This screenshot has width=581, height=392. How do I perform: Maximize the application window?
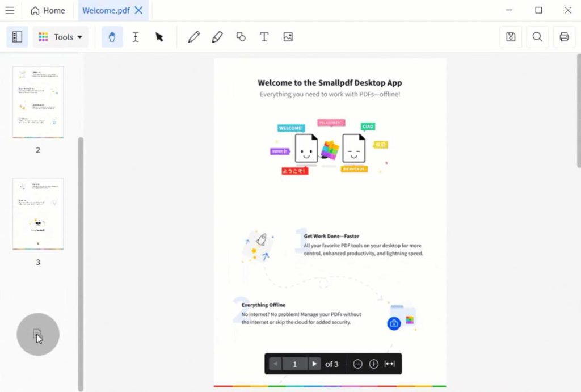[539, 10]
